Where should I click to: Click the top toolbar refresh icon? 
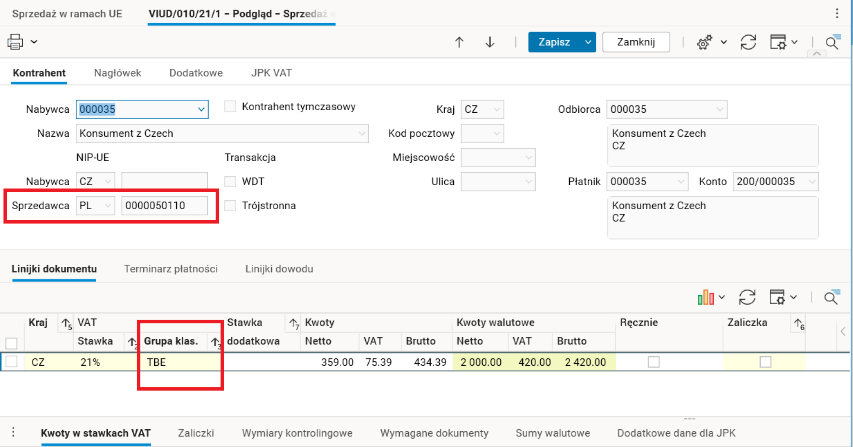747,42
